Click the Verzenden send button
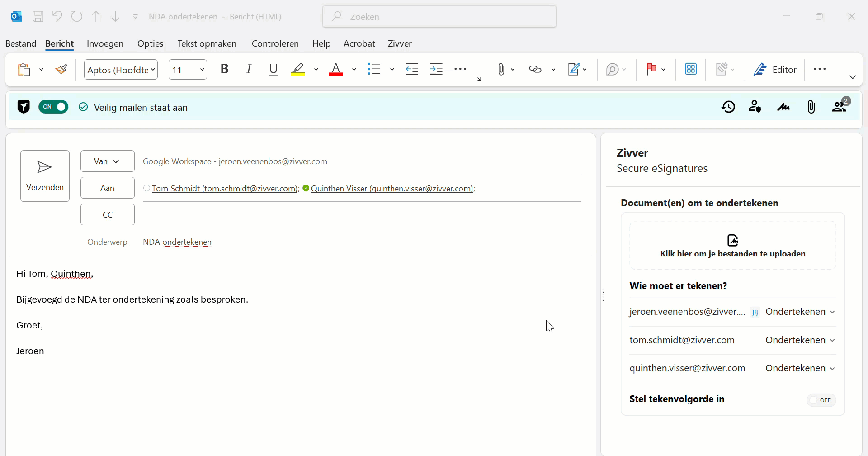Screen dimensions: 868x456 point(45,176)
